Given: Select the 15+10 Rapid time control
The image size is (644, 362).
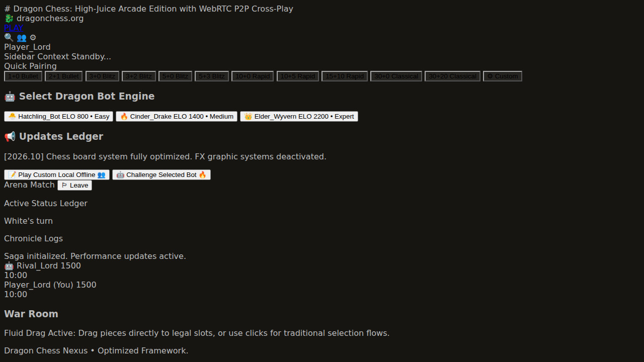Looking at the screenshot, I should [x=345, y=76].
